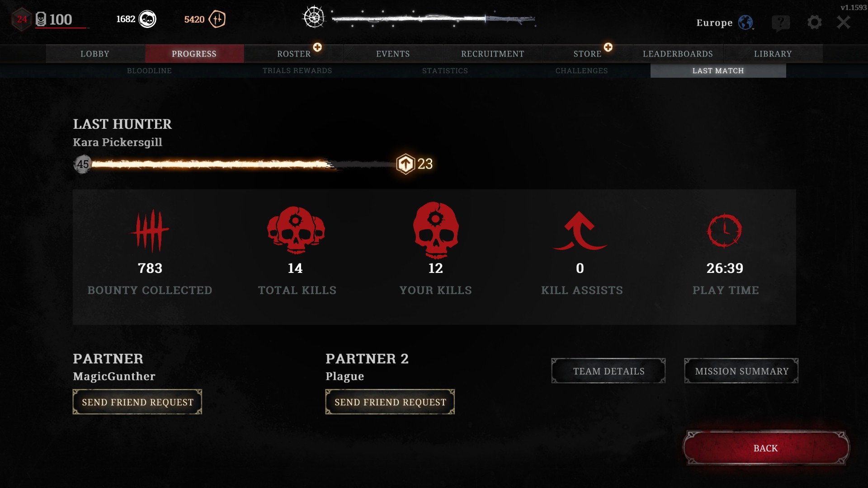Open the Challenges sub-tab
This screenshot has width=868, height=488.
[x=581, y=70]
